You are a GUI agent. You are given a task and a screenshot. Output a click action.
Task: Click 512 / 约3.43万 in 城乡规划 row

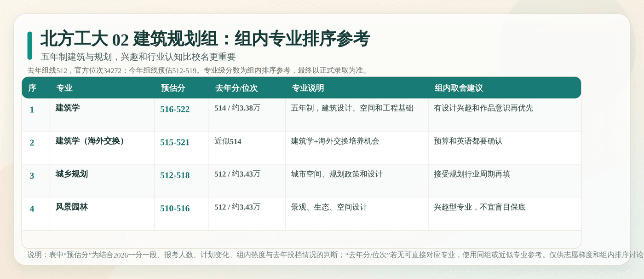click(237, 174)
